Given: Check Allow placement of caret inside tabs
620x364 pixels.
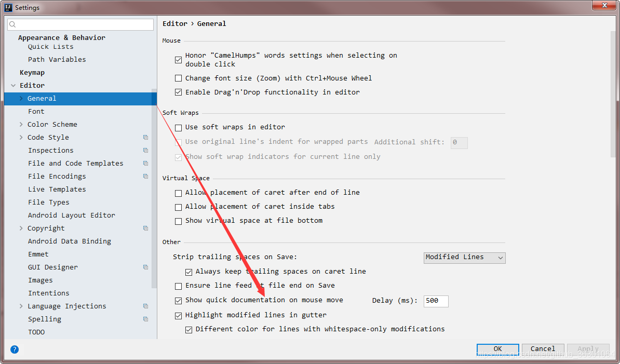Looking at the screenshot, I should pyautogui.click(x=178, y=207).
